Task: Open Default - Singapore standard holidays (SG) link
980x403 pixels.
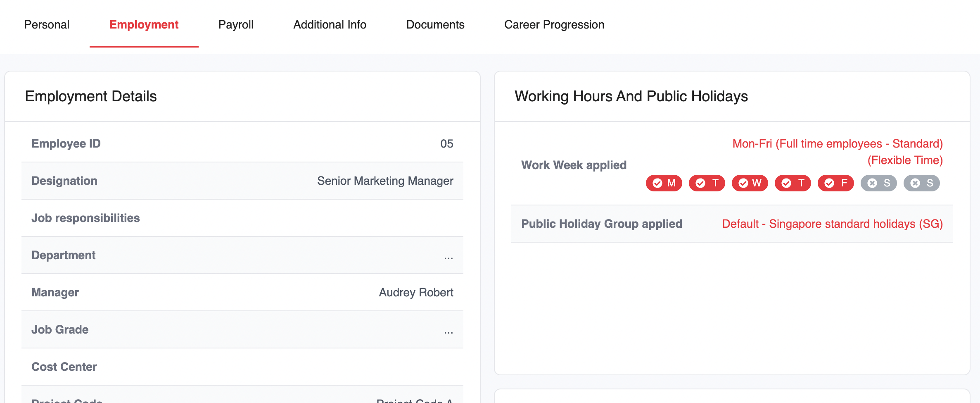Action: coord(833,224)
